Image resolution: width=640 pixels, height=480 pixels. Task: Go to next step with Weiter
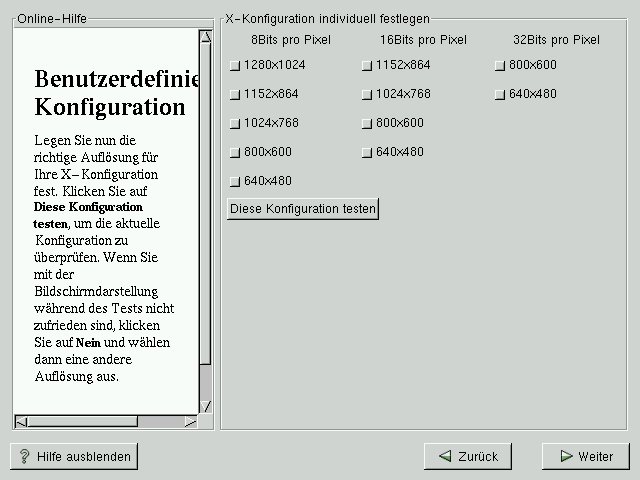[x=585, y=456]
